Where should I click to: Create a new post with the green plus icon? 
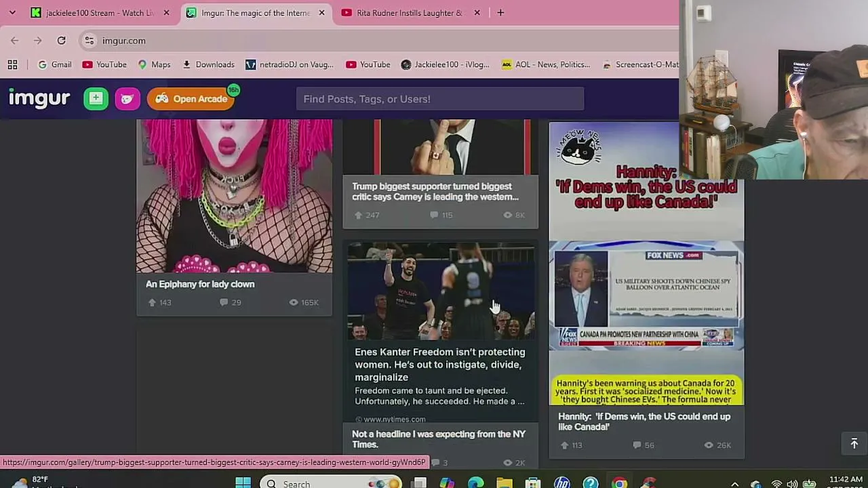pyautogui.click(x=96, y=99)
